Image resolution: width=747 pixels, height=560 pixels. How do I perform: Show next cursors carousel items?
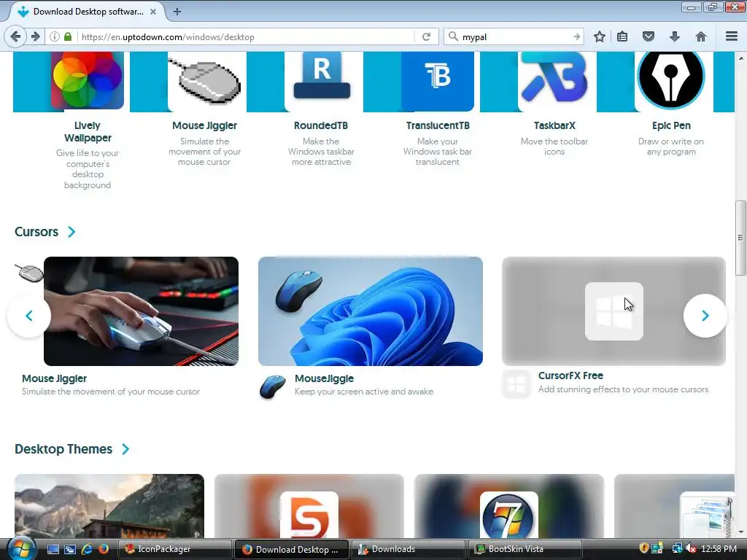[x=705, y=316]
